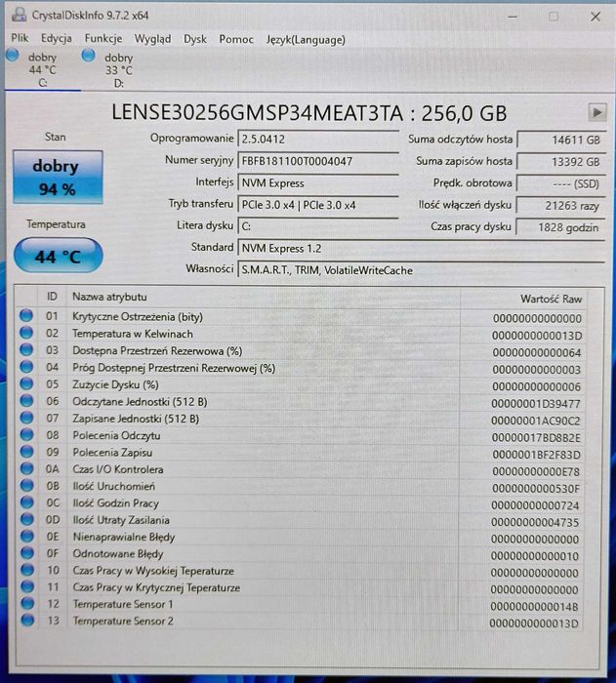Click the Suma zapisów hosta value 13392 GB

click(x=561, y=162)
